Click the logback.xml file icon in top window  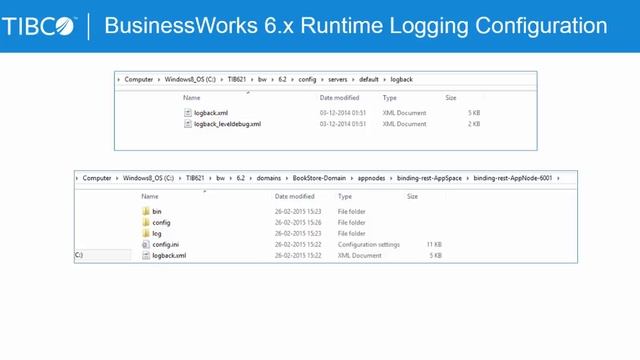(188, 113)
